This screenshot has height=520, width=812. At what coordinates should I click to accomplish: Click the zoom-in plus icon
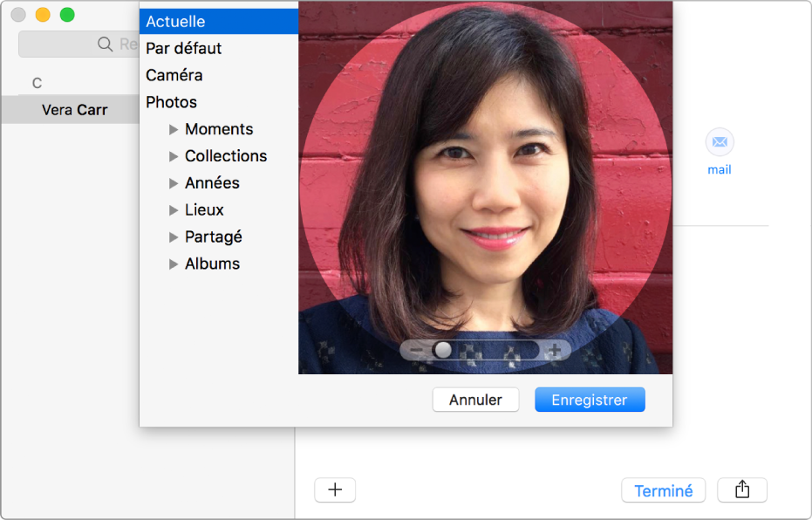point(556,350)
